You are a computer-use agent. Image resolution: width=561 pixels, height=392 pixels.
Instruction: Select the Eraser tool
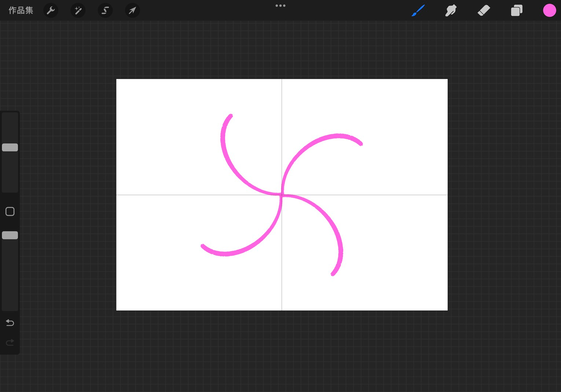[x=484, y=10]
